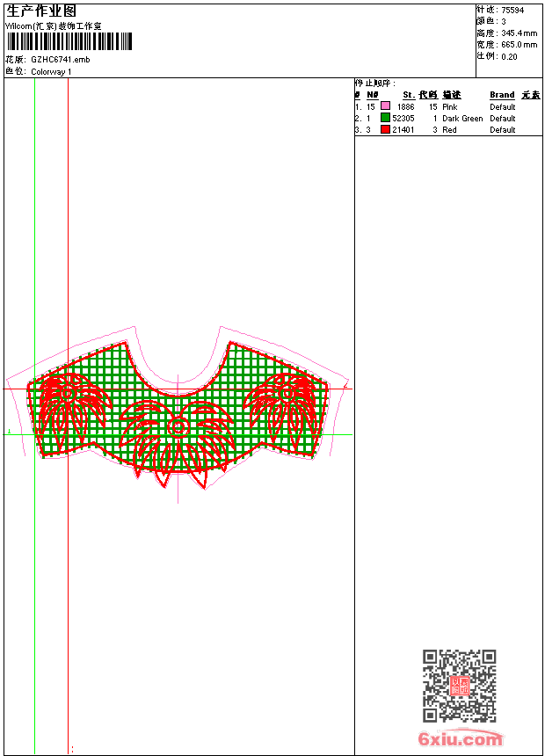Screen dimensions: 545x756
Task: Select the Pink color swatch
Action: click(x=385, y=106)
